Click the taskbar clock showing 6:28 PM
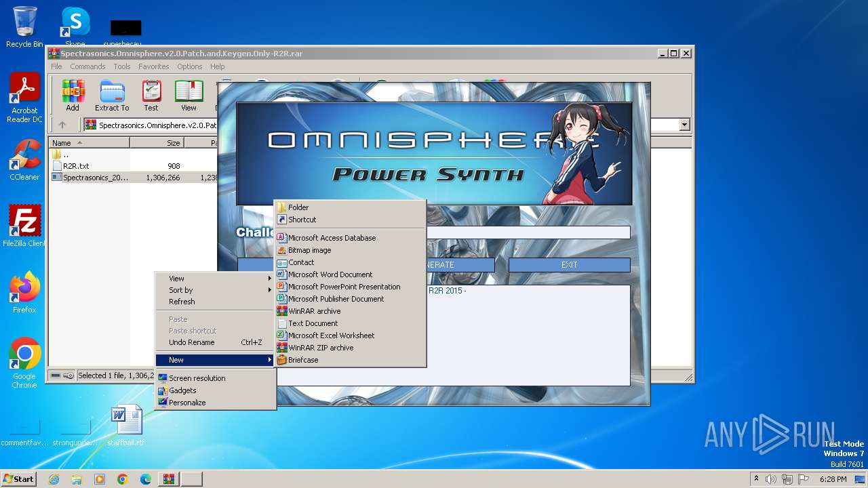This screenshot has height=488, width=868. point(833,479)
